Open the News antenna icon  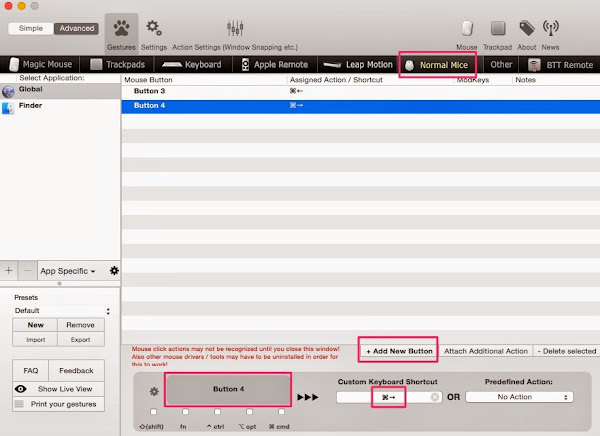pyautogui.click(x=550, y=33)
